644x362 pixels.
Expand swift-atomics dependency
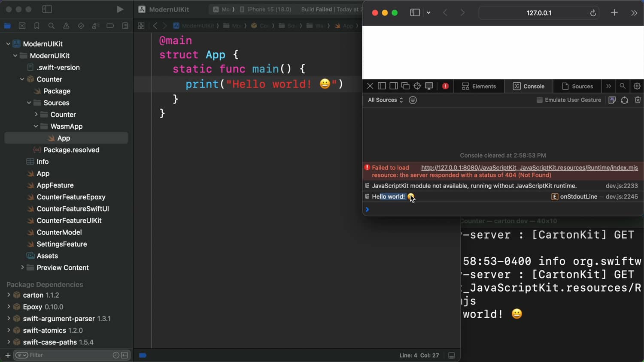[x=8, y=330]
